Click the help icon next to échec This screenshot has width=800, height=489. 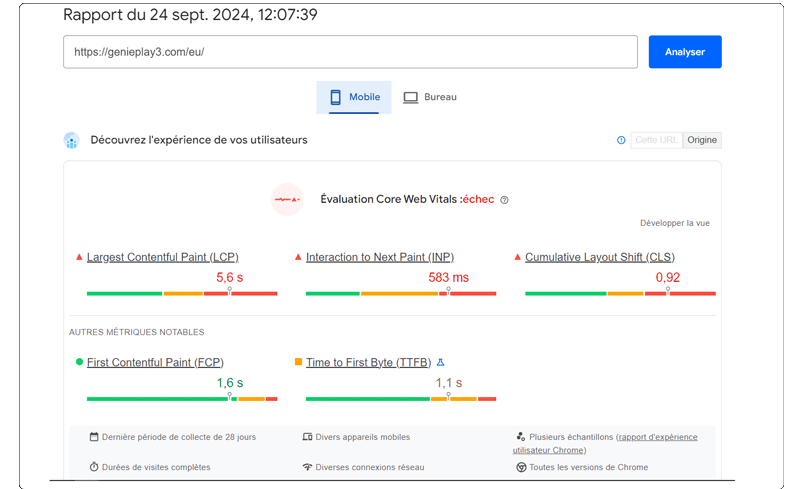pyautogui.click(x=504, y=200)
